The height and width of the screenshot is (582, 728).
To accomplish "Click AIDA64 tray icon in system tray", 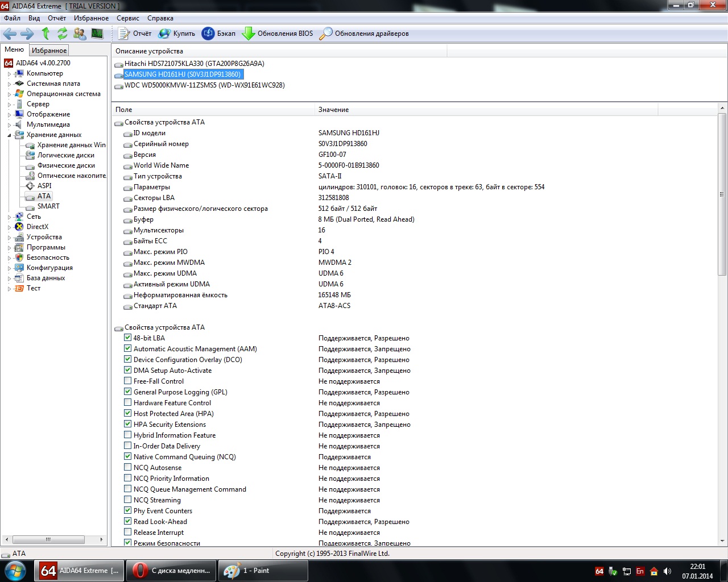I will pos(599,571).
